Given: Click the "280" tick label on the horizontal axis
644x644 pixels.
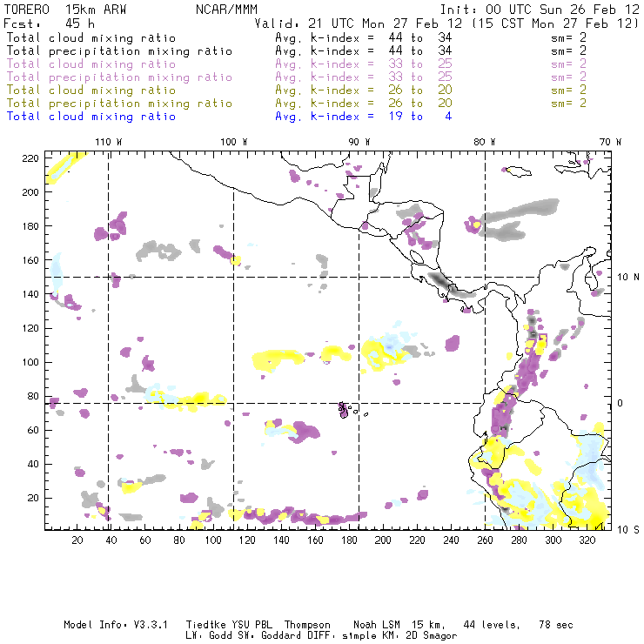Looking at the screenshot, I should 520,540.
